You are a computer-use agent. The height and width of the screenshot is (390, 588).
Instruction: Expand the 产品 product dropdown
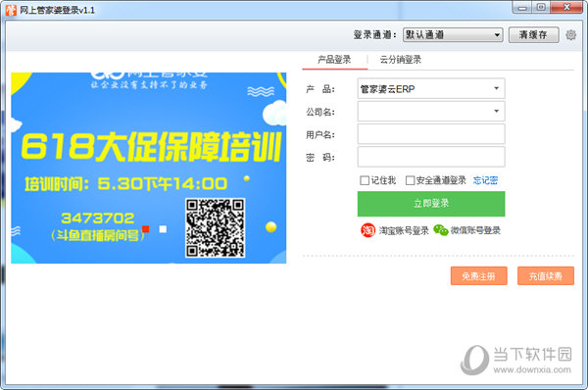click(x=431, y=88)
